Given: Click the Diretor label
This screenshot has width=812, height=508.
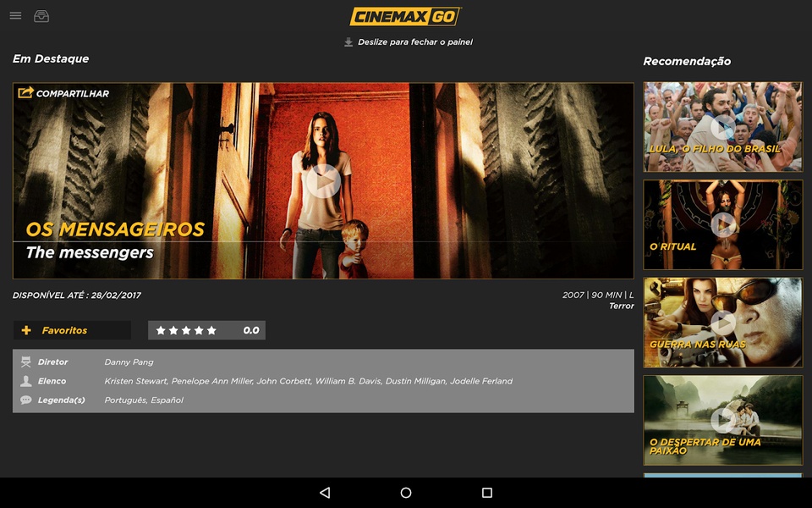Looking at the screenshot, I should click(x=52, y=362).
